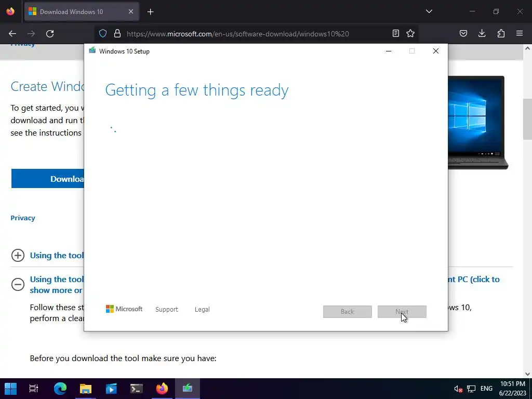This screenshot has width=532, height=399.
Task: Open the network tray icon
Action: [x=471, y=389]
